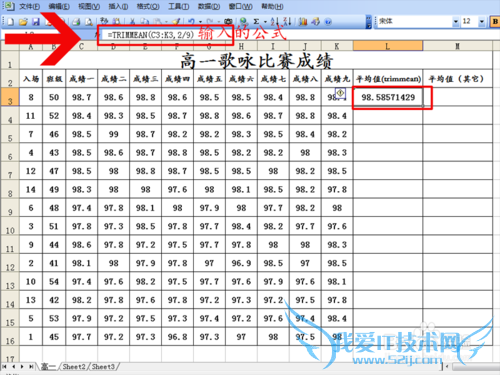Open the 工具 (Tools) menu
The width and height of the screenshot is (500, 375).
(178, 6)
